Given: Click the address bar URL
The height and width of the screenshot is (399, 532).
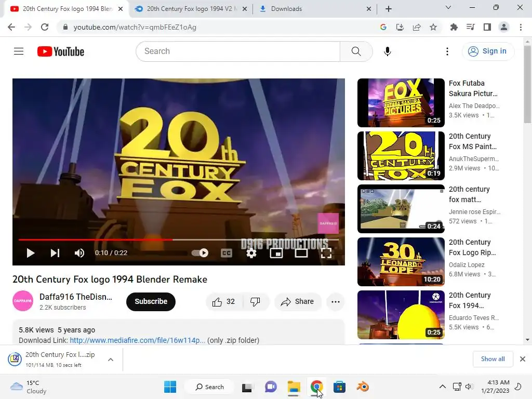Looking at the screenshot, I should click(x=135, y=27).
